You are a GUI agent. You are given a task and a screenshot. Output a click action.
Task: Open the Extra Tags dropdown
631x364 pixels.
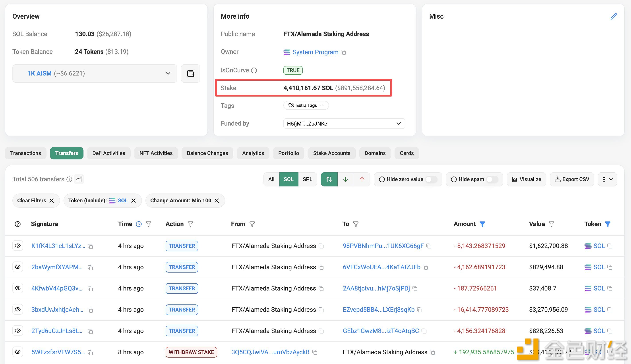[x=306, y=105]
